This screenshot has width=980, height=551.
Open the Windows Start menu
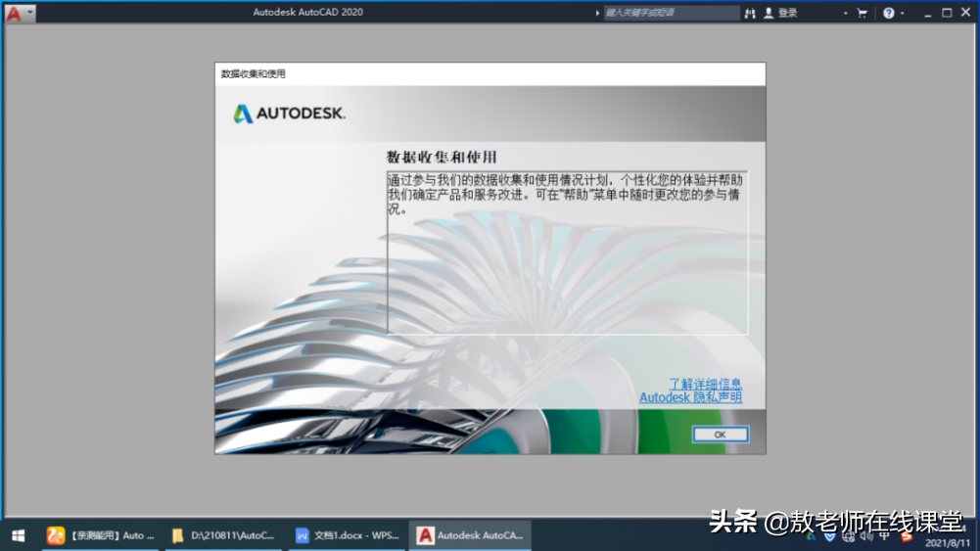[x=19, y=535]
